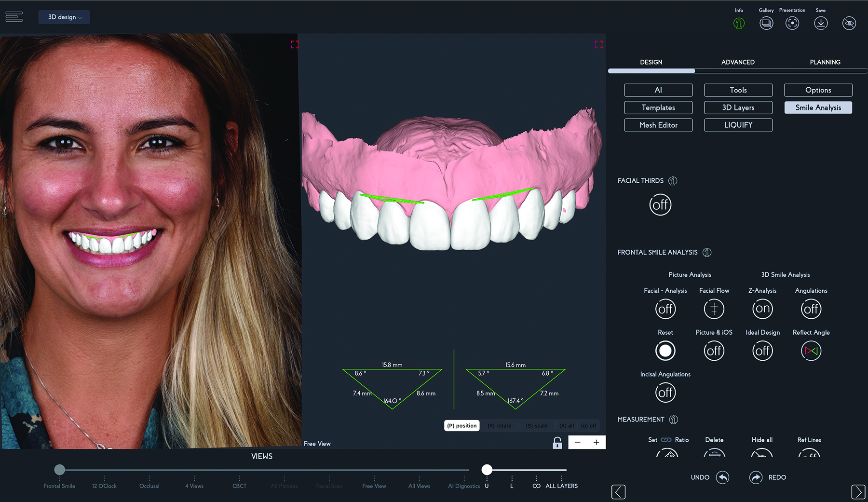Enable the Incisal Angulations toggle

pos(665,393)
